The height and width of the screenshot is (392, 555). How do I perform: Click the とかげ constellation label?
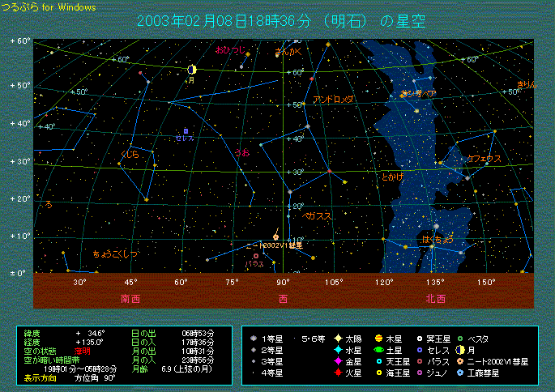coord(391,177)
